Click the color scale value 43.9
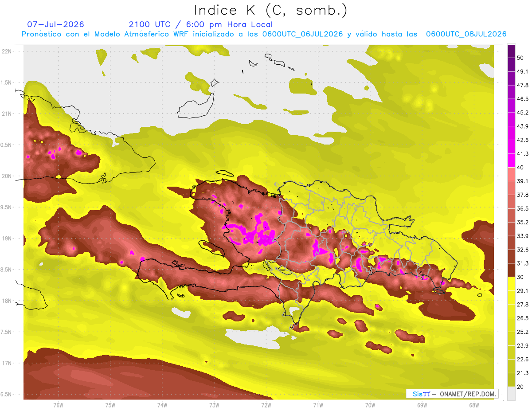The width and height of the screenshot is (532, 411). click(x=522, y=126)
